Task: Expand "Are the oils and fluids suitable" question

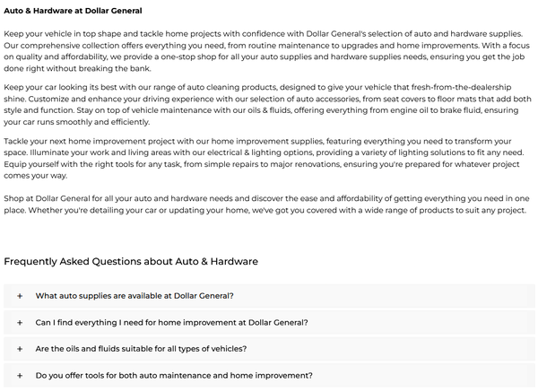Action: pyautogui.click(x=141, y=348)
